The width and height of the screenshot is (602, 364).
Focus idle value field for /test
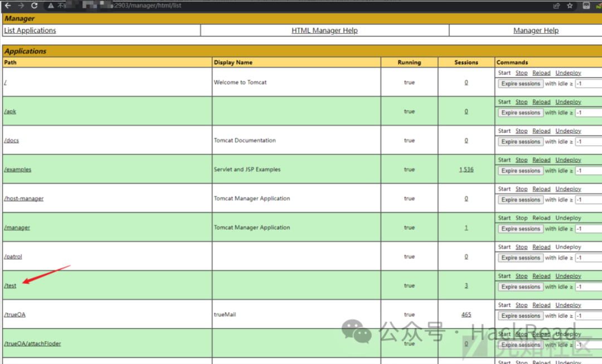point(589,287)
